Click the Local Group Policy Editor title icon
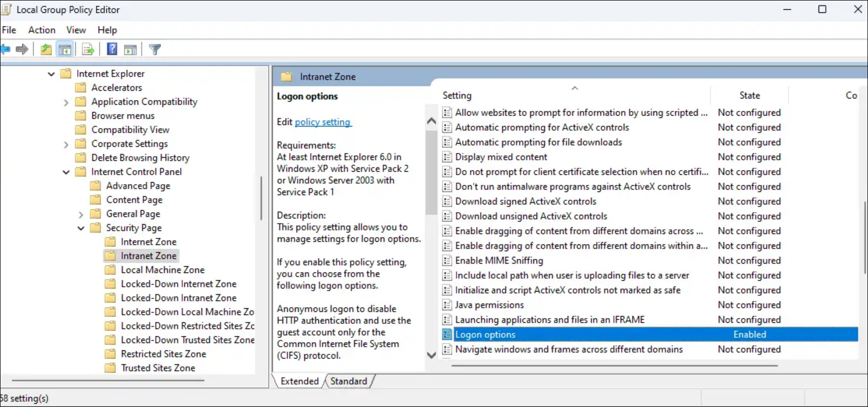This screenshot has height=407, width=868. click(6, 9)
